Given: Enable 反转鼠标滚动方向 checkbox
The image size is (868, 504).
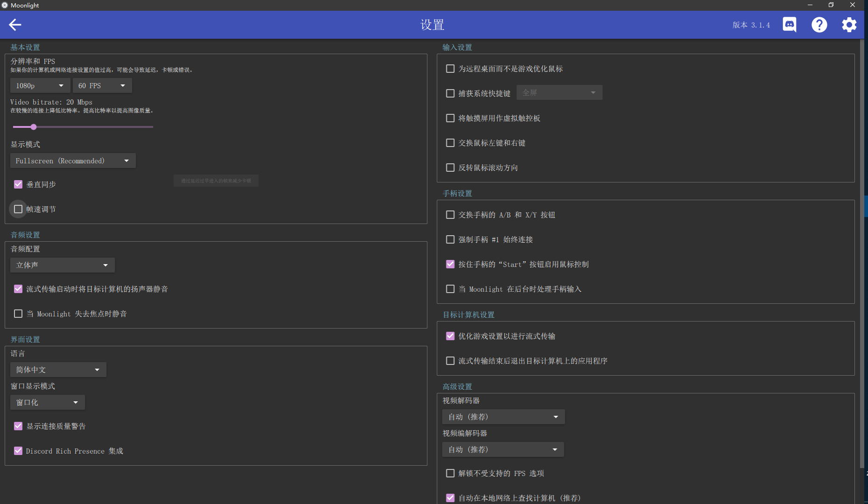Looking at the screenshot, I should click(451, 168).
